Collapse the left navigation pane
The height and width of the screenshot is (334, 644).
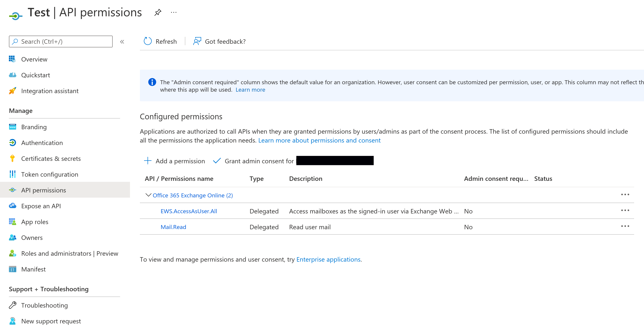pyautogui.click(x=122, y=42)
